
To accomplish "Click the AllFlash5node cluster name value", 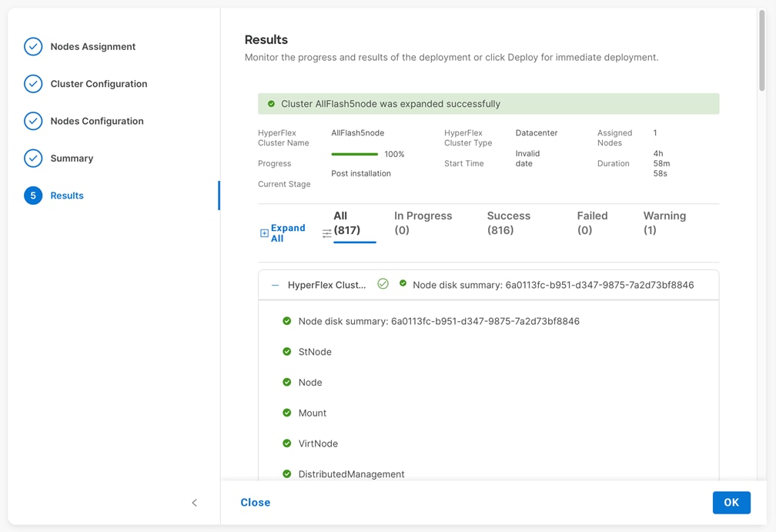I will click(357, 132).
